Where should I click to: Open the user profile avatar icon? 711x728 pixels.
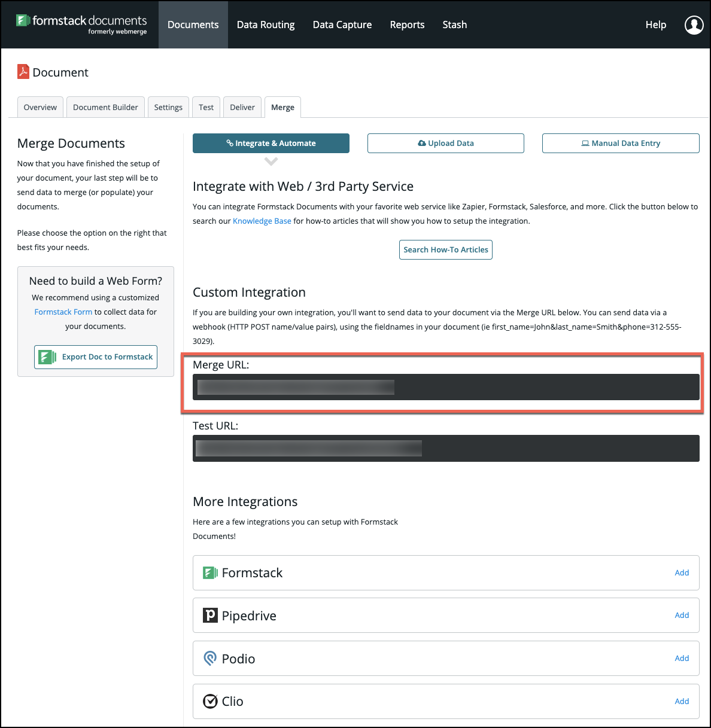(x=694, y=25)
